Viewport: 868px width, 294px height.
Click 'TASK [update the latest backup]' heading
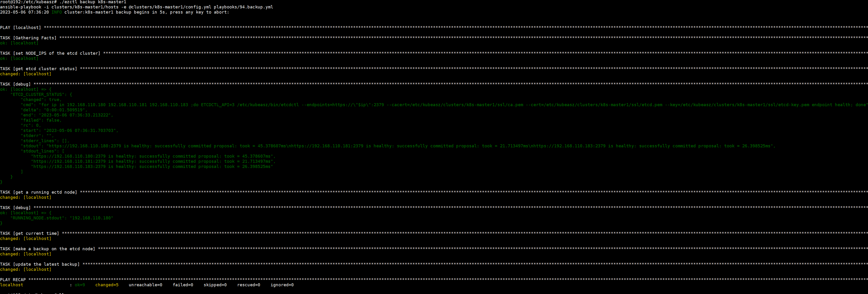point(40,264)
